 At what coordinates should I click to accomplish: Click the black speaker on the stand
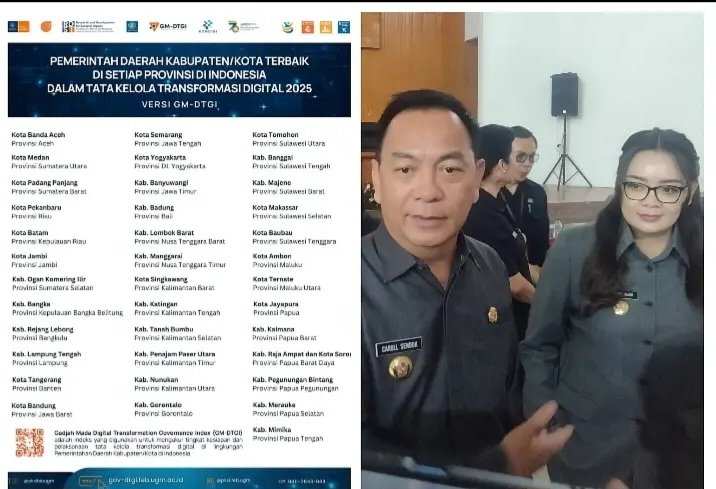[x=565, y=95]
